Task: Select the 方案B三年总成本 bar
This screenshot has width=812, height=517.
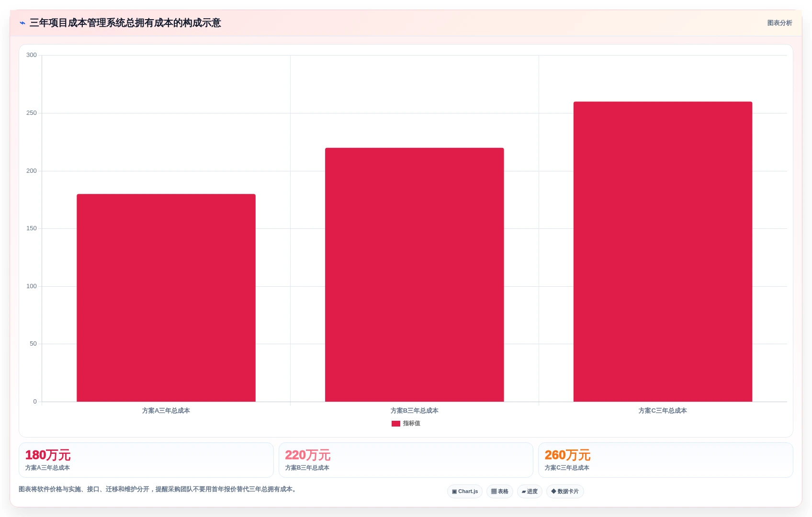Action: pyautogui.click(x=415, y=275)
